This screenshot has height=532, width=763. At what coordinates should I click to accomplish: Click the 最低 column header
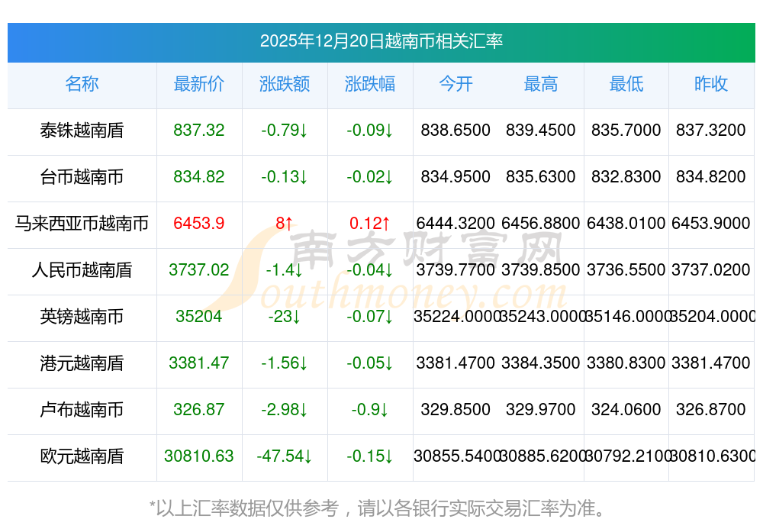(x=626, y=84)
